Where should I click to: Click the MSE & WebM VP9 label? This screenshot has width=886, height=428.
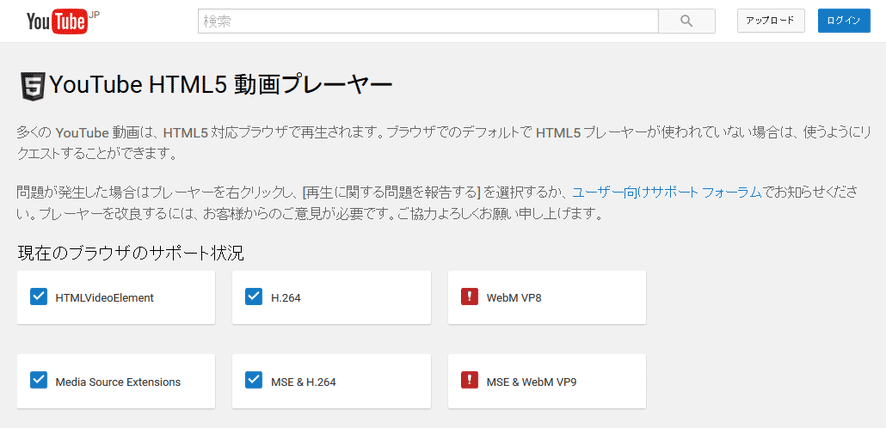[531, 382]
